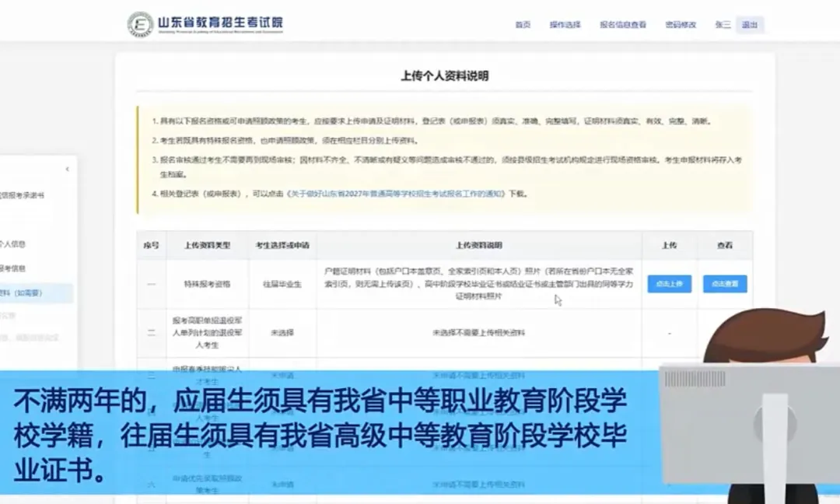Click notice item 3 about 报名审核
The image size is (840, 504).
coord(446,166)
